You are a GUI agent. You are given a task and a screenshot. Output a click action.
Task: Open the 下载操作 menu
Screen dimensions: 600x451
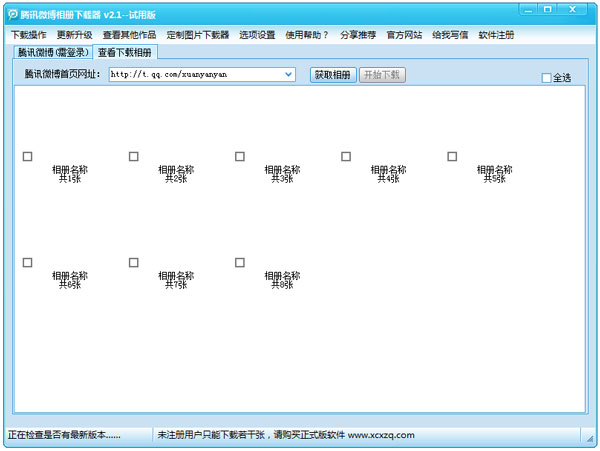pyautogui.click(x=29, y=35)
